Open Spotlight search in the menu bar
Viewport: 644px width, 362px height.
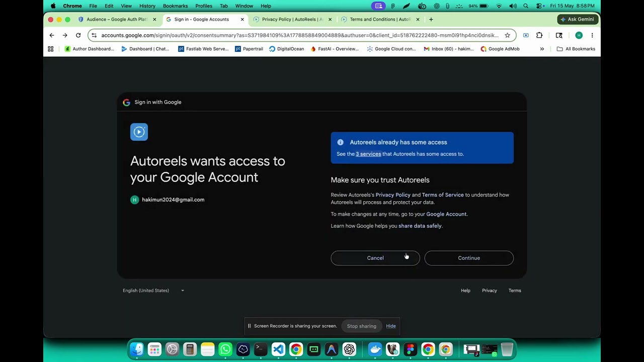pos(526,6)
